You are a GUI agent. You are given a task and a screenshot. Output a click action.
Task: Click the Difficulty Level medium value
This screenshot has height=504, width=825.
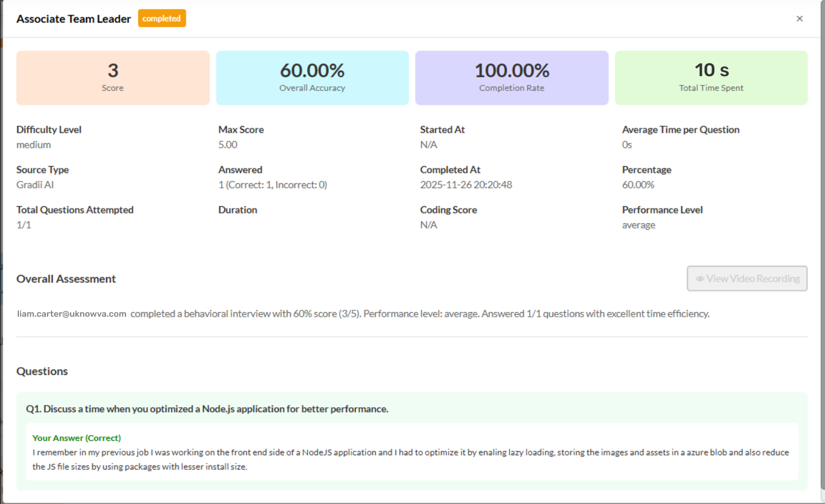click(x=33, y=145)
